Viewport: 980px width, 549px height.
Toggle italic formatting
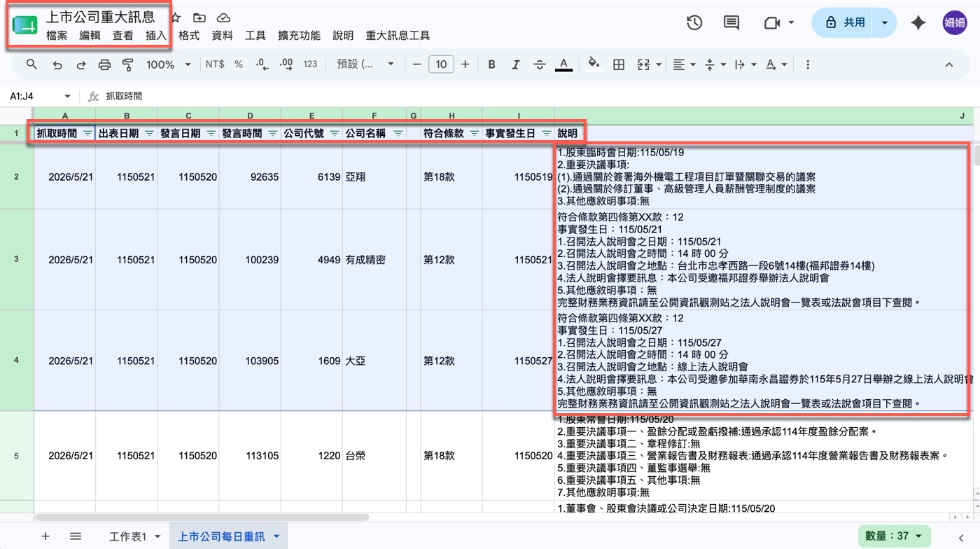pyautogui.click(x=515, y=64)
